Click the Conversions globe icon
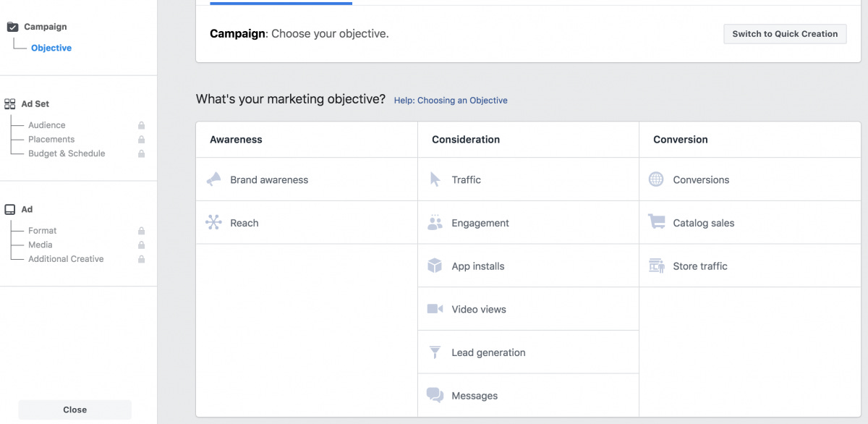The width and height of the screenshot is (868, 424). (656, 179)
